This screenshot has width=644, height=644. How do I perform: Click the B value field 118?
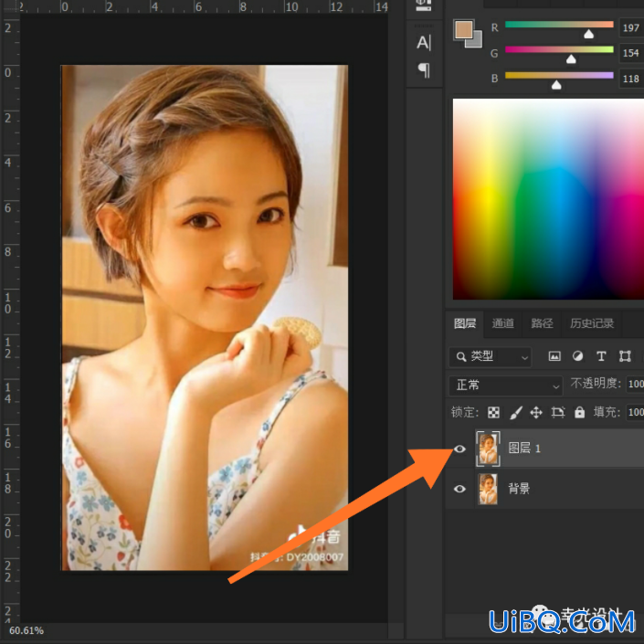(x=632, y=79)
